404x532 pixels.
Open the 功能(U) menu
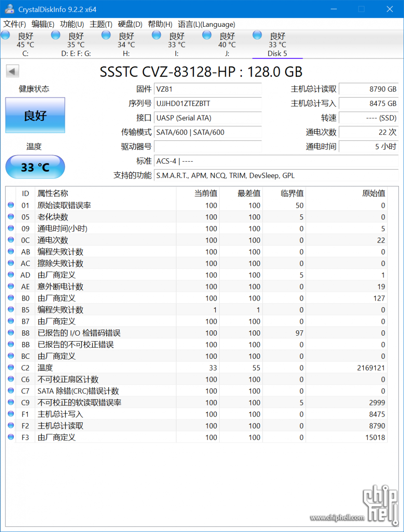pos(72,24)
